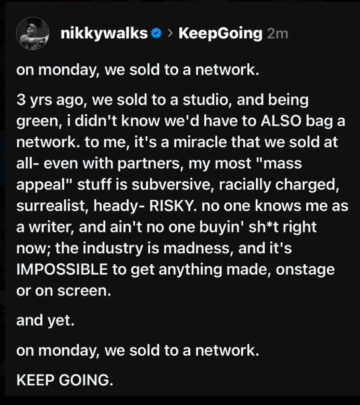Click the capitalized word IMPOSSIBLE
Screen dimensions: 360x405
pos(62,269)
